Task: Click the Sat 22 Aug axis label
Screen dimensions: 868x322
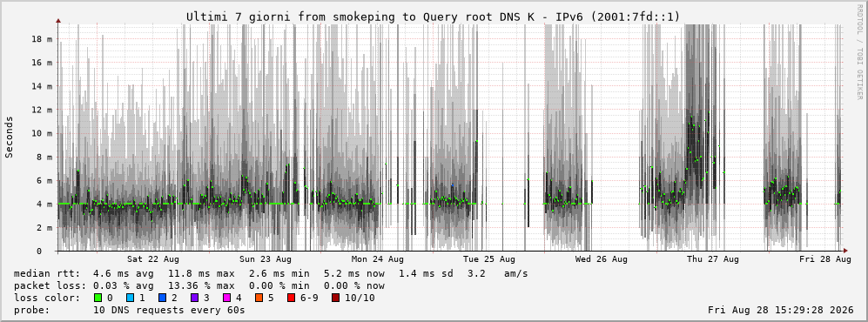Action: click(152, 259)
